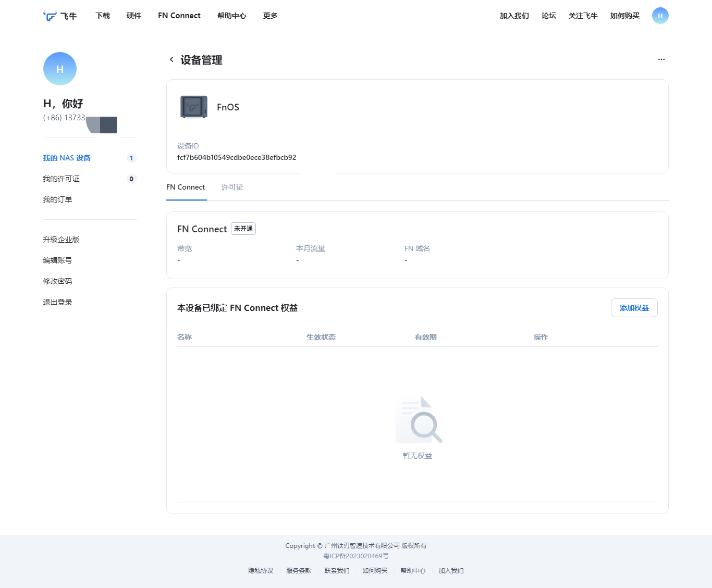This screenshot has width=712, height=588.
Task: Click the NAS device count badge 1
Action: tap(131, 158)
